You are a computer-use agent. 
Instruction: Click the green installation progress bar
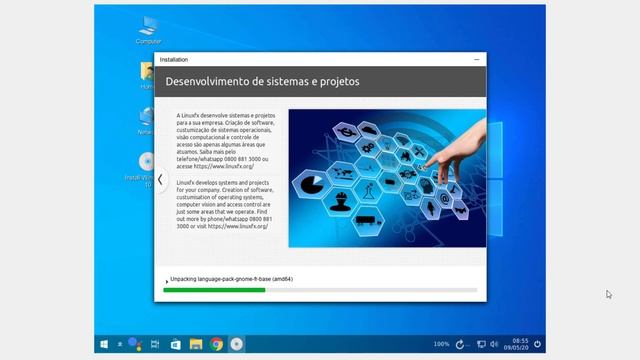320,290
